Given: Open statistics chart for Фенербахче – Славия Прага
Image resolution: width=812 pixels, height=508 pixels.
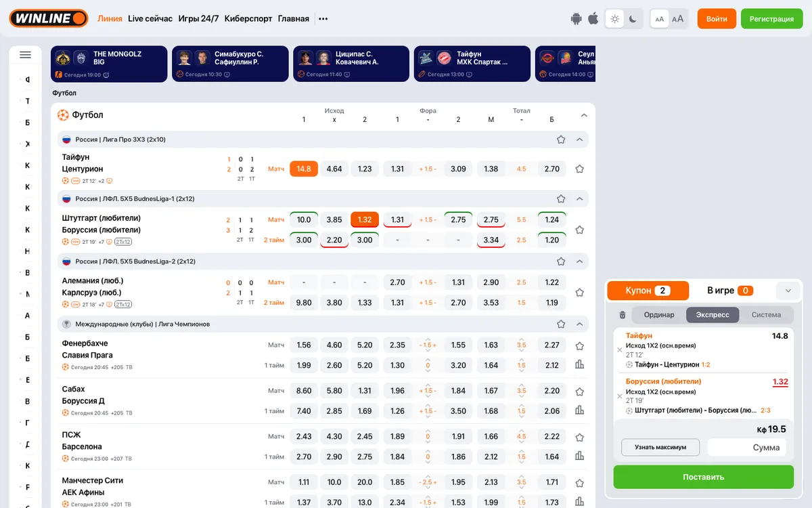Looking at the screenshot, I should [579, 364].
